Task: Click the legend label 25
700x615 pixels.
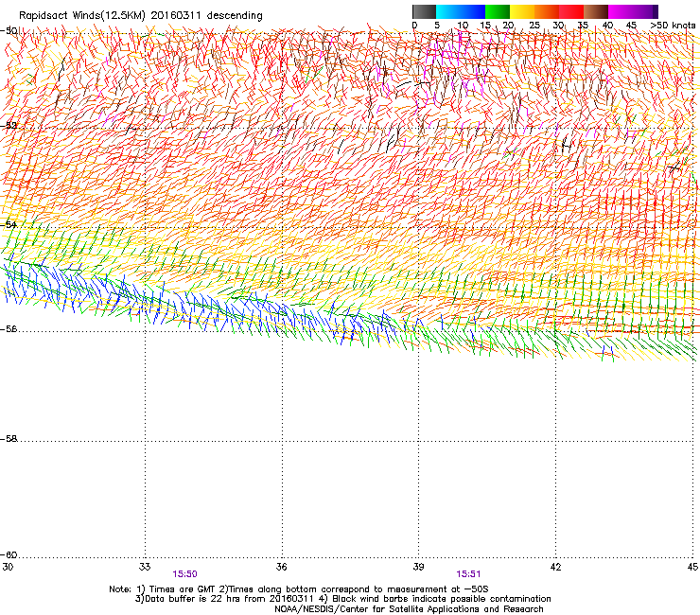Action: coord(534,26)
